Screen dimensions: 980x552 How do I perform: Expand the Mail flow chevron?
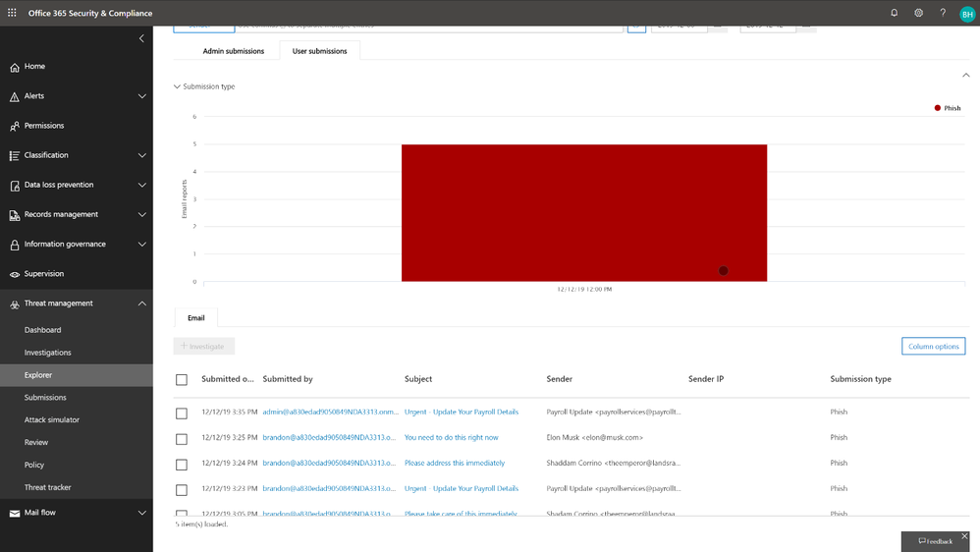(x=141, y=513)
